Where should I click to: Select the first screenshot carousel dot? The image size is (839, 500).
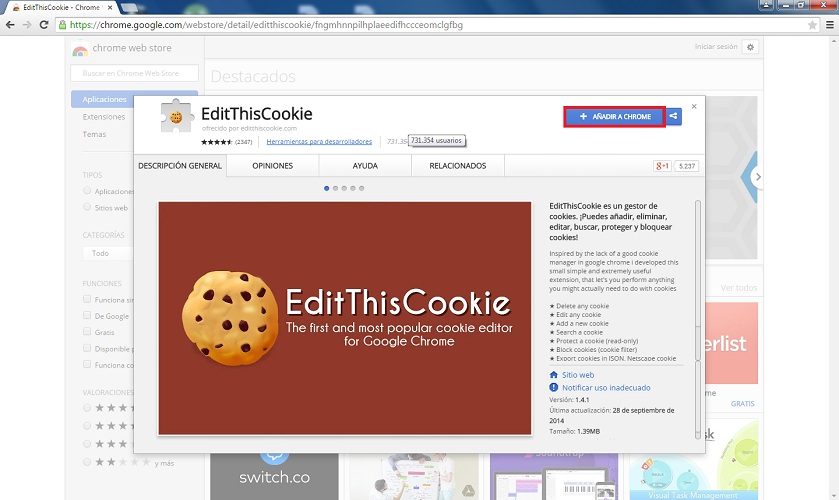pyautogui.click(x=326, y=188)
